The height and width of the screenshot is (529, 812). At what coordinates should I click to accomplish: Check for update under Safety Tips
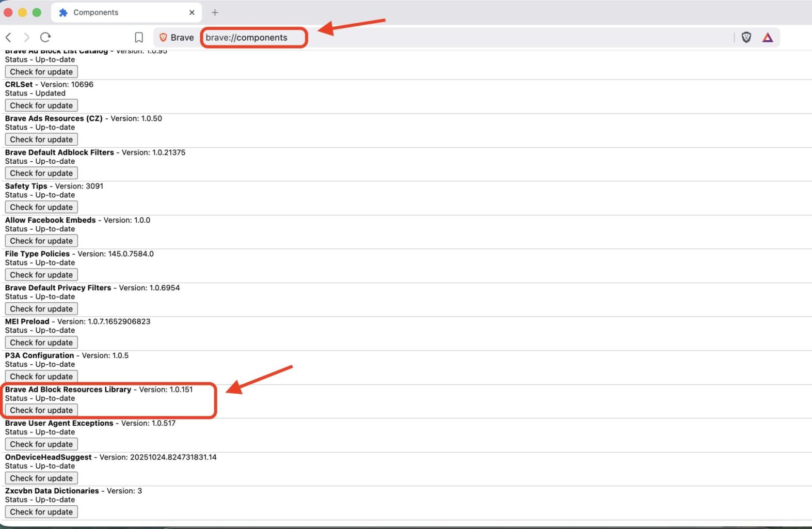[x=41, y=207]
